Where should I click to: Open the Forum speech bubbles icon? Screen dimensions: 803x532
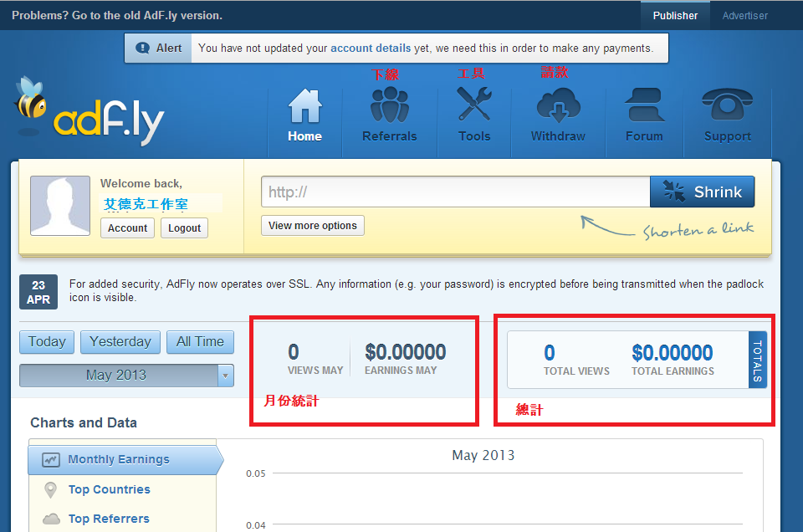click(x=644, y=105)
